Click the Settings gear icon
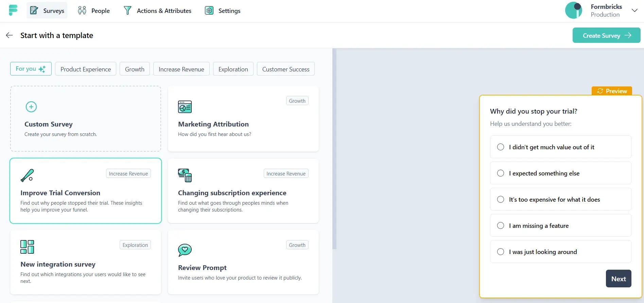The height and width of the screenshot is (303, 644). [x=209, y=11]
